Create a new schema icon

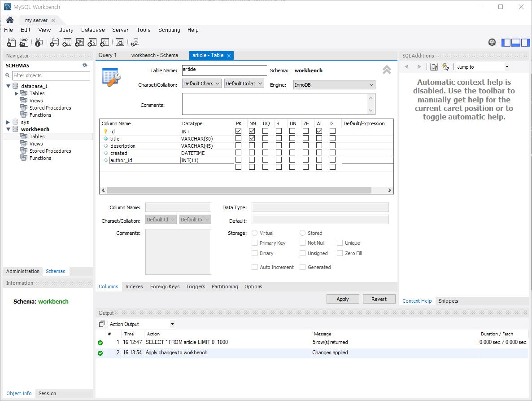tap(54, 43)
